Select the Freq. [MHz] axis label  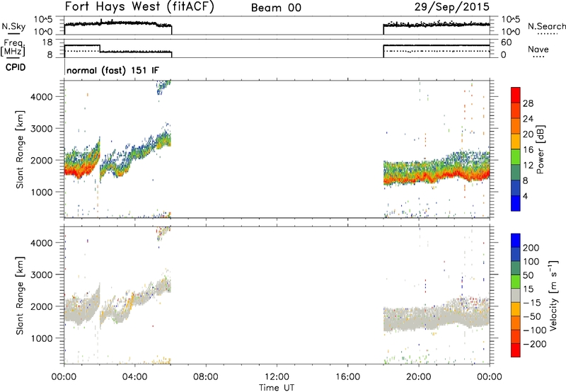13,47
